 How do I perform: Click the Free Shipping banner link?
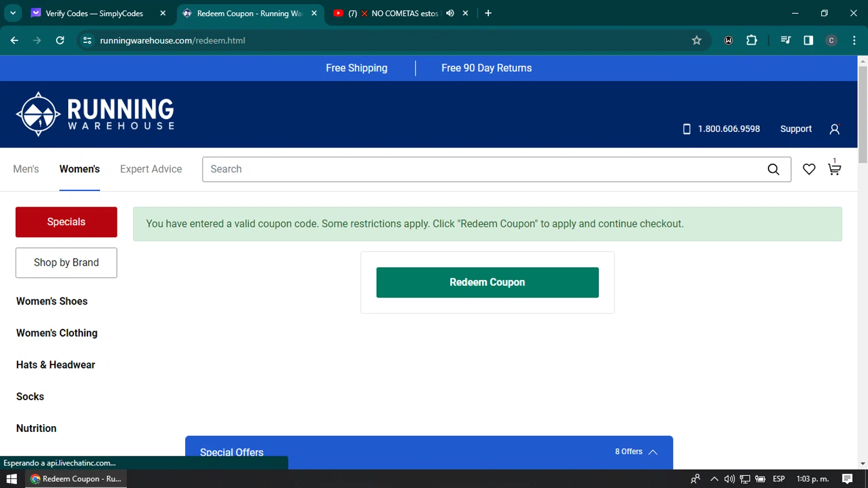tap(356, 68)
